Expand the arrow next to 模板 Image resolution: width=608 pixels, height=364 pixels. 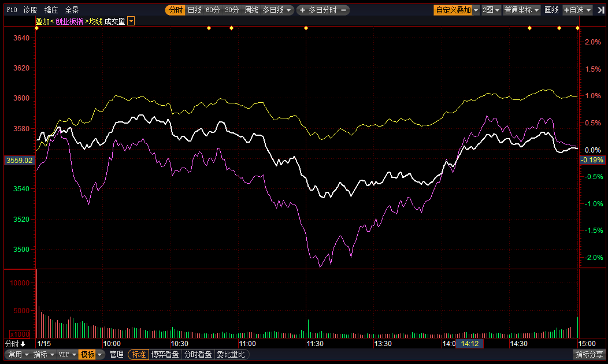tap(100, 354)
